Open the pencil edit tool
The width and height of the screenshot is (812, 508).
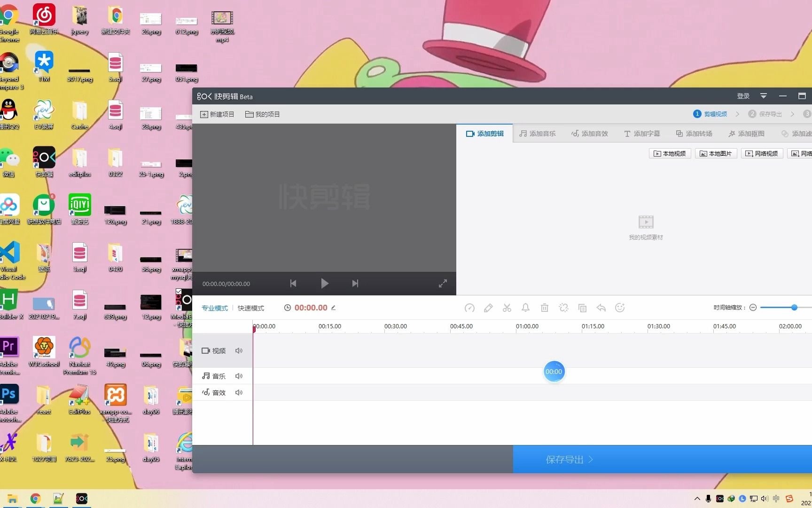click(488, 308)
